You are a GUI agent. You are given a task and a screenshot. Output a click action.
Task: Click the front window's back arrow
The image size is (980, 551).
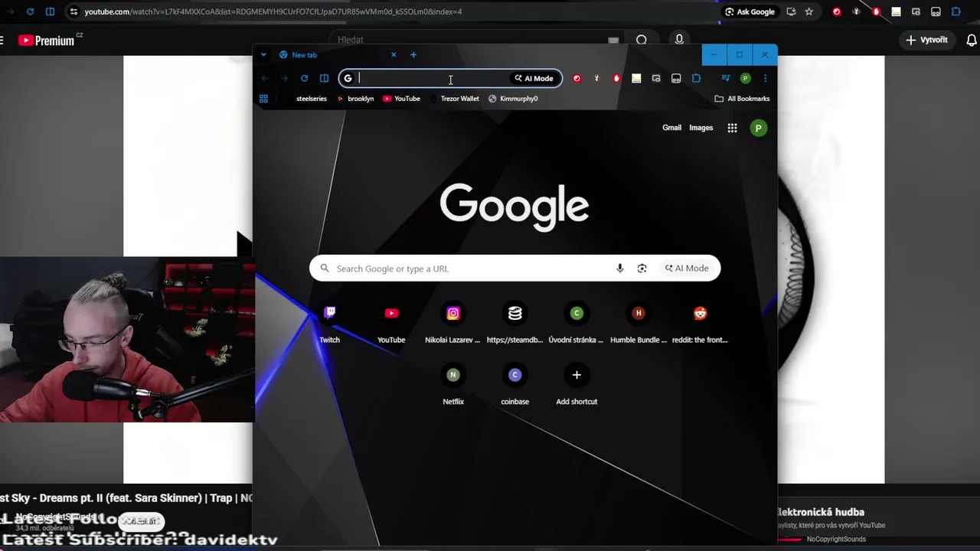click(264, 78)
